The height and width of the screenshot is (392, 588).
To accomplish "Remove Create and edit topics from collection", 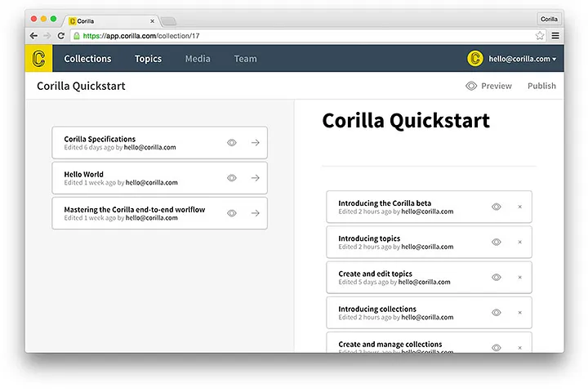I will 519,277.
